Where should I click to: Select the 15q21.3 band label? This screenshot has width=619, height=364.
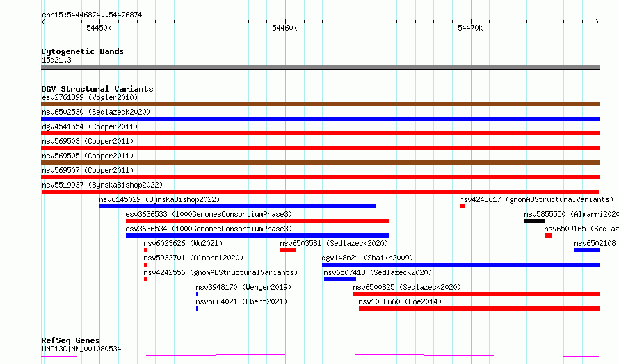click(56, 60)
